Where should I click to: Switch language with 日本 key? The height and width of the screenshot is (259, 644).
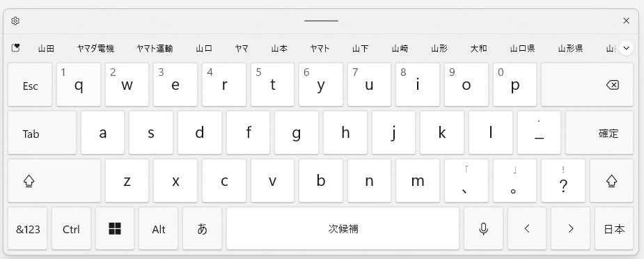pos(614,228)
